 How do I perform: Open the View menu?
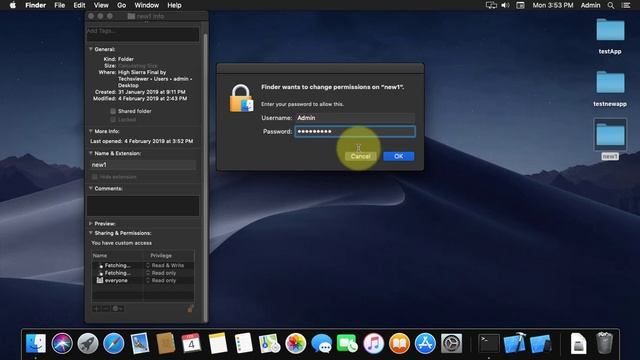click(x=101, y=5)
